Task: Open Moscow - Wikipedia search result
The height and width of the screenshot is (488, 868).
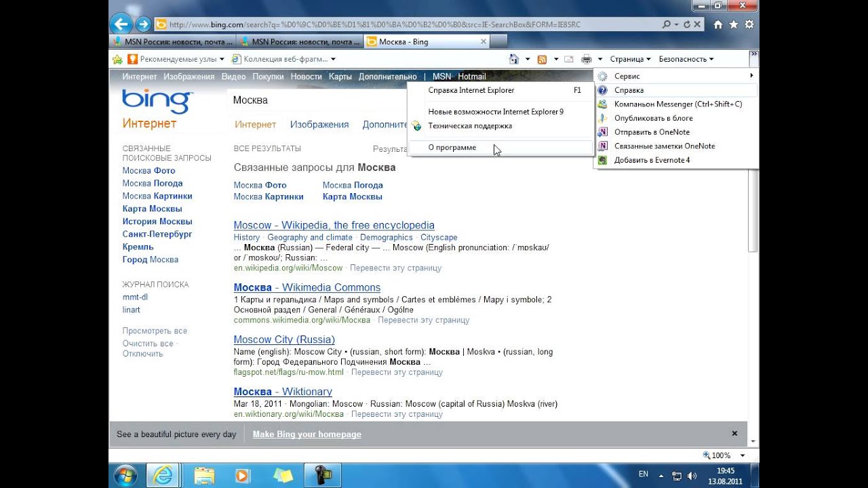Action: pos(334,225)
